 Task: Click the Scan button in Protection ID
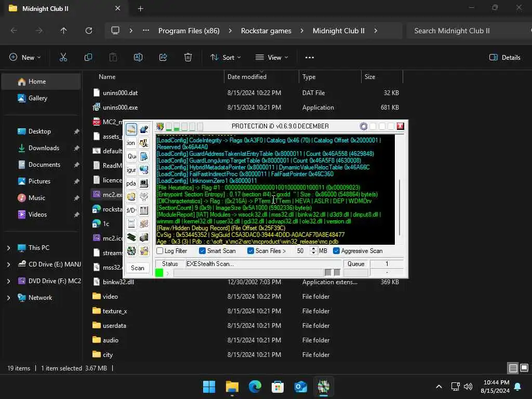137,268
